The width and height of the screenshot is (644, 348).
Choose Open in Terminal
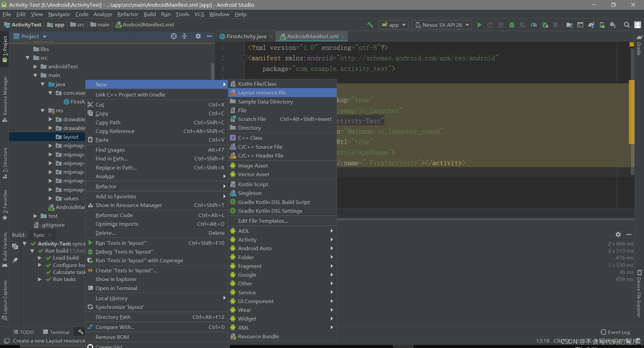[x=157, y=288]
